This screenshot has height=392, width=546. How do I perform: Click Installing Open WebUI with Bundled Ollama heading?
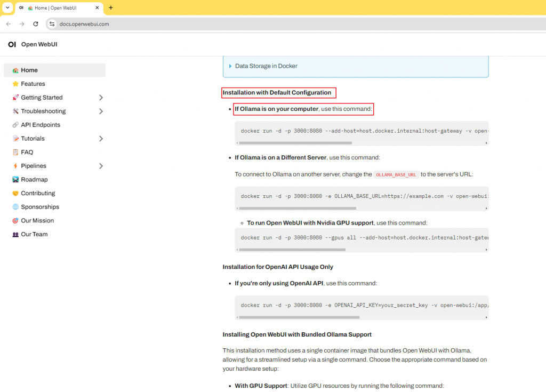coord(297,334)
